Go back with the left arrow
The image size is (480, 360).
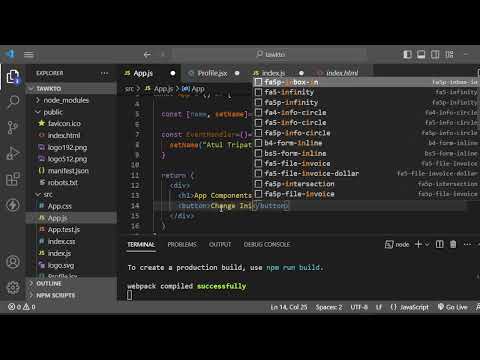coord(147,54)
